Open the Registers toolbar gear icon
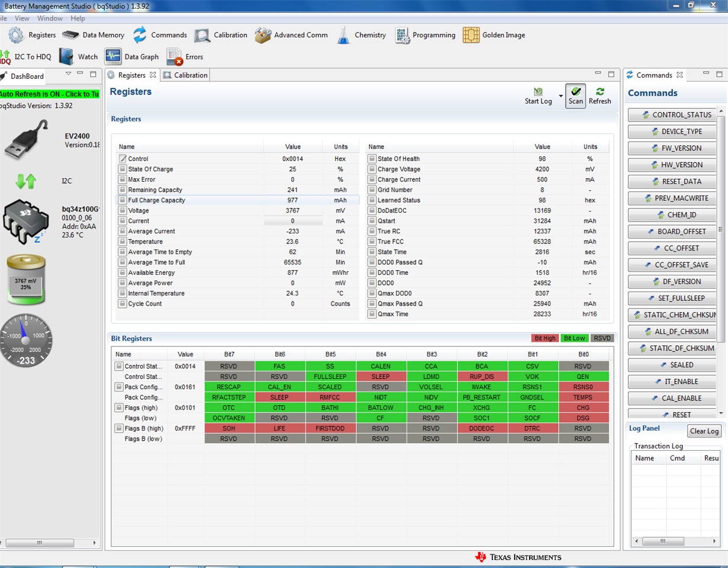Screen dimensions: 728x568 point(16,35)
